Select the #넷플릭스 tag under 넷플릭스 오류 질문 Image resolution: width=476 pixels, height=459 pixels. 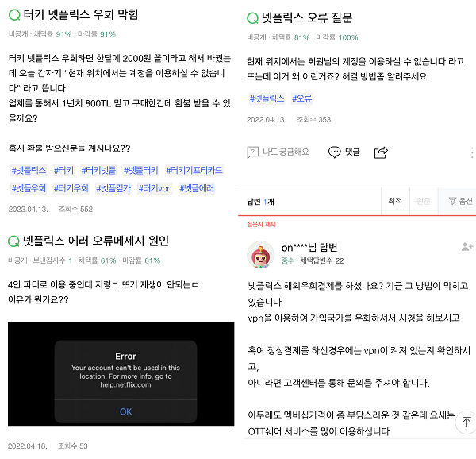click(267, 98)
